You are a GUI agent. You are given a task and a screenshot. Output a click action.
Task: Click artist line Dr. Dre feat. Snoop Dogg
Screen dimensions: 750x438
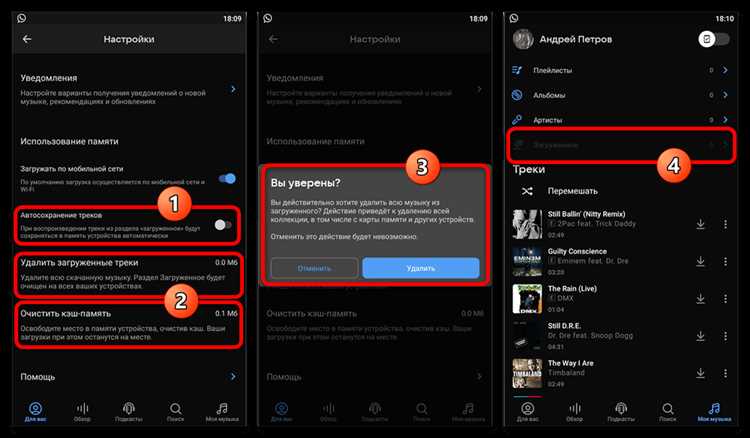point(590,336)
